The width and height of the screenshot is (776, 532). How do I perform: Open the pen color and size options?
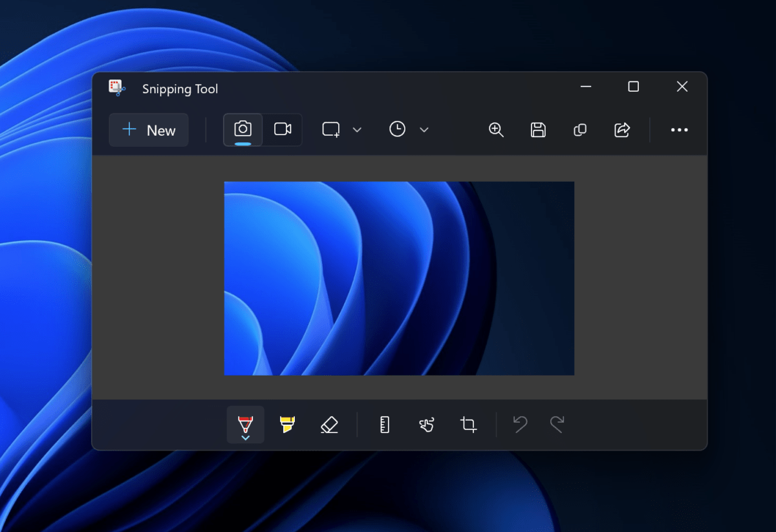[245, 438]
